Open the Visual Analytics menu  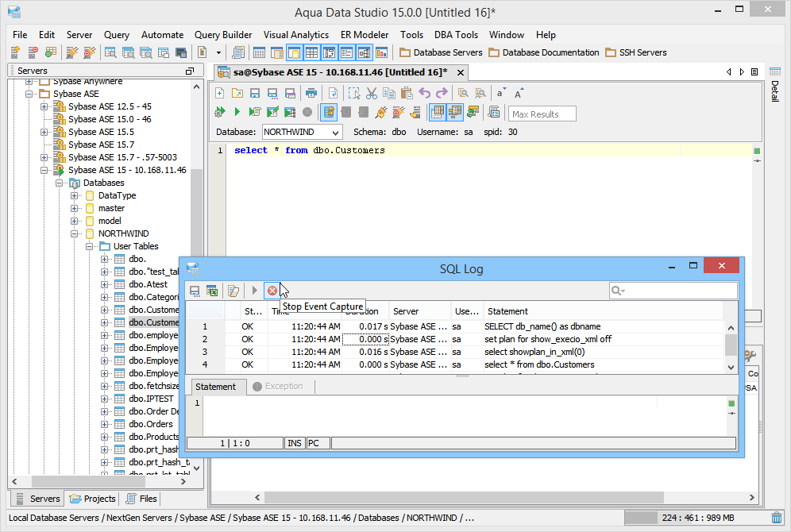(x=296, y=35)
